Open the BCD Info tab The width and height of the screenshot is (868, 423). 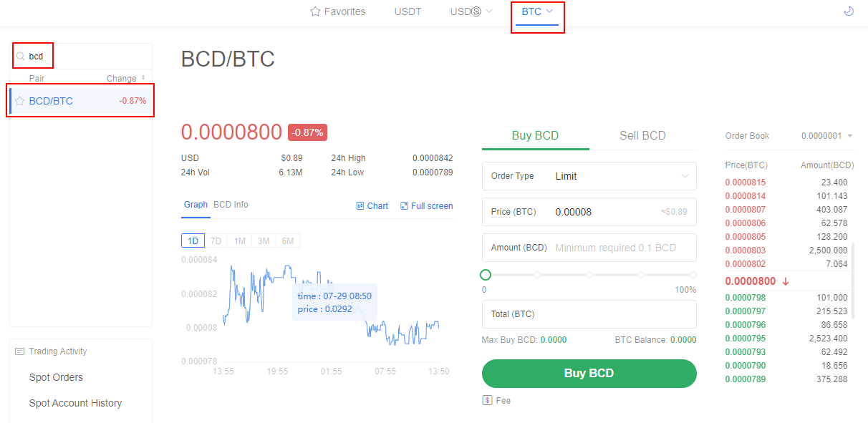click(x=231, y=204)
